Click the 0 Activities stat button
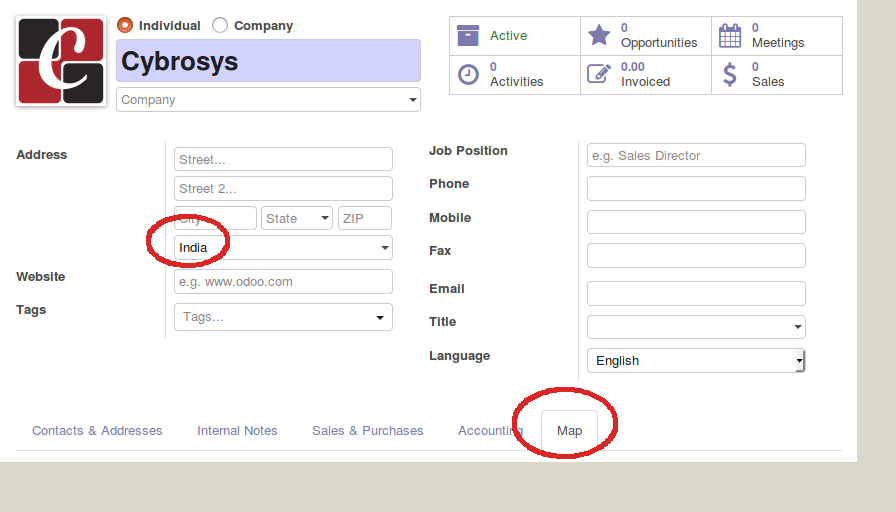 pyautogui.click(x=515, y=75)
